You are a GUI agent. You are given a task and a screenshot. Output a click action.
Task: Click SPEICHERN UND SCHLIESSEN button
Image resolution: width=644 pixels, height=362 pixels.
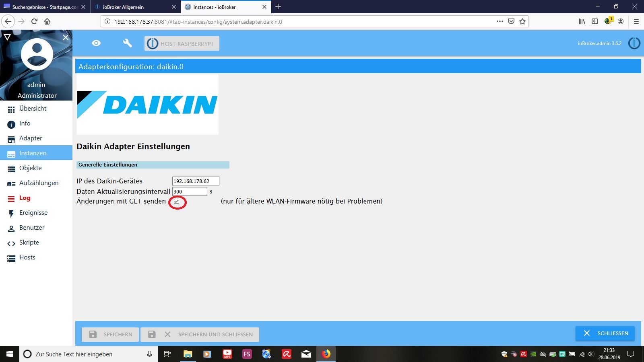pos(200,334)
